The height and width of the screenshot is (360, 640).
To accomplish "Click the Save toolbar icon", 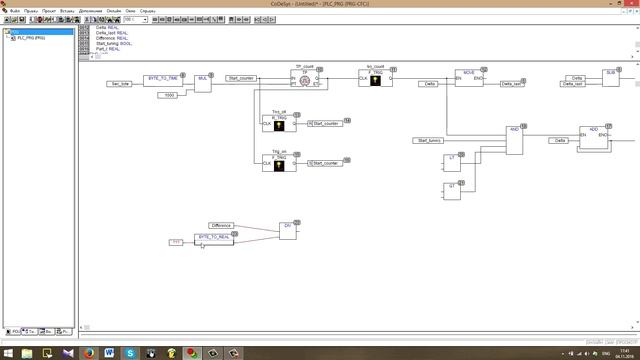I will click(22, 20).
